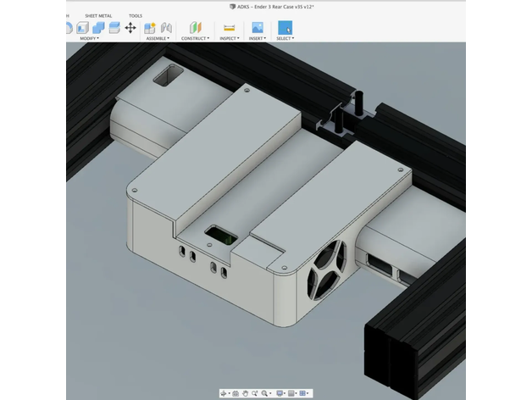Open Display Settings dropdown in navigation bar
The image size is (532, 400).
pyautogui.click(x=280, y=393)
